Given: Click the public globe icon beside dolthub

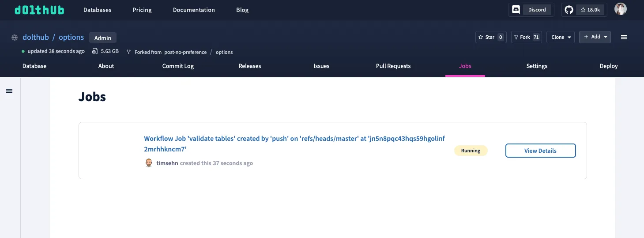Looking at the screenshot, I should point(15,38).
